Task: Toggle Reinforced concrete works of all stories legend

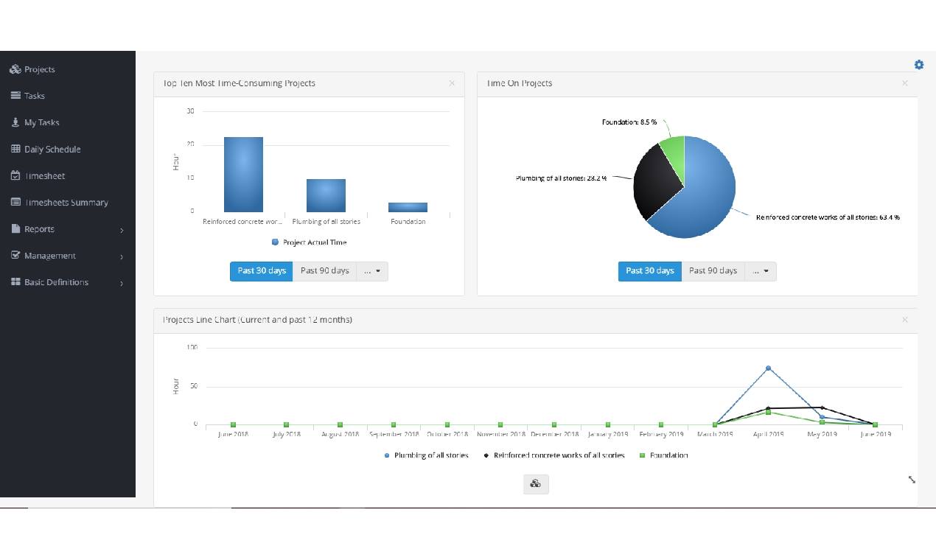Action: click(553, 455)
